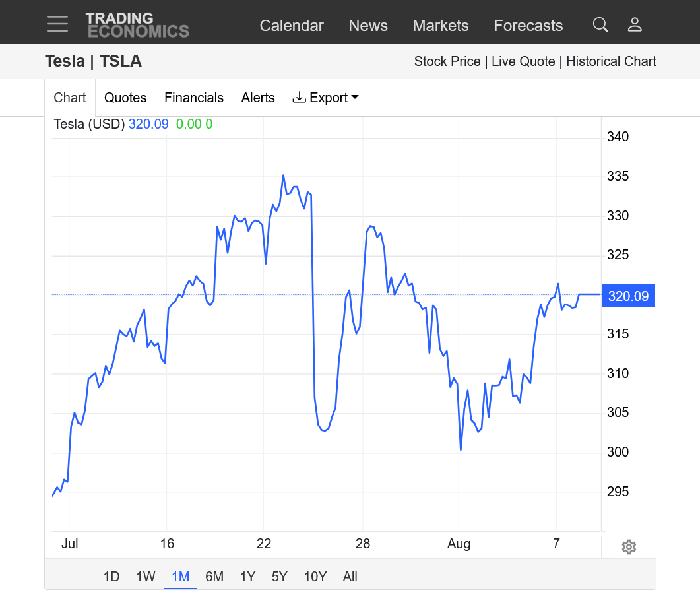The width and height of the screenshot is (700, 611).
Task: Click the 300 y-axis label
Action: click(x=618, y=452)
